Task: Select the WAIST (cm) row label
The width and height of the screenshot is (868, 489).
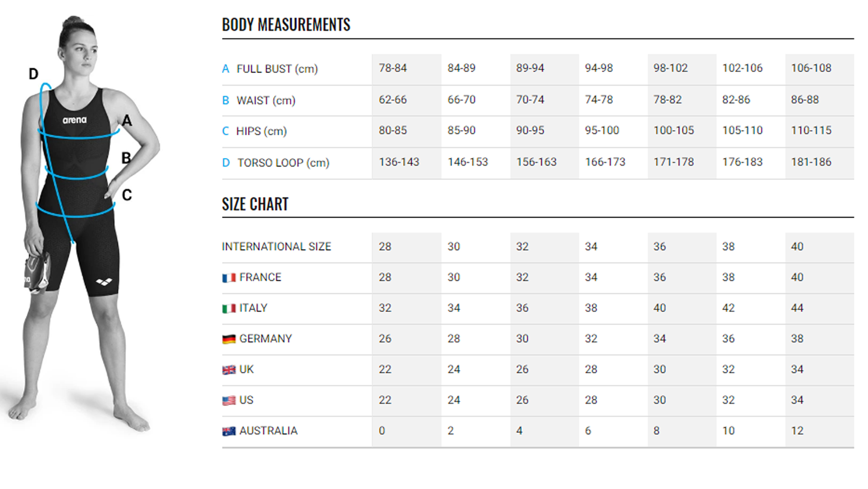Action: (x=266, y=100)
